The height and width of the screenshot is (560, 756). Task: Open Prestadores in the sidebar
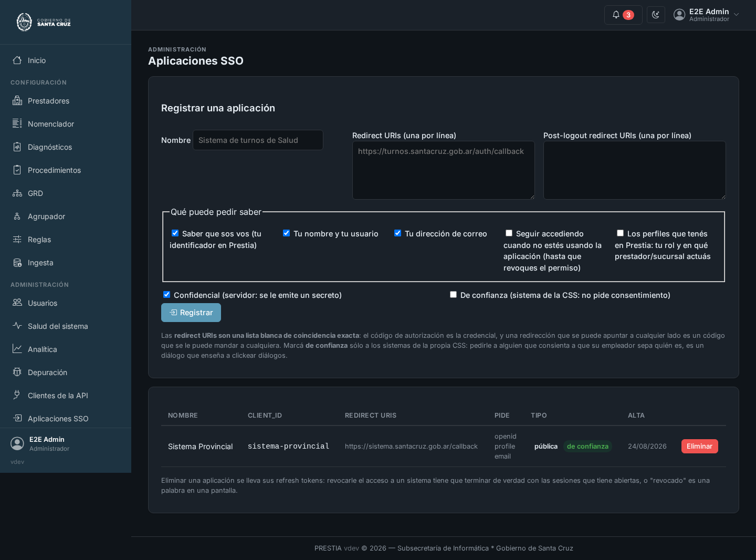pos(66,100)
